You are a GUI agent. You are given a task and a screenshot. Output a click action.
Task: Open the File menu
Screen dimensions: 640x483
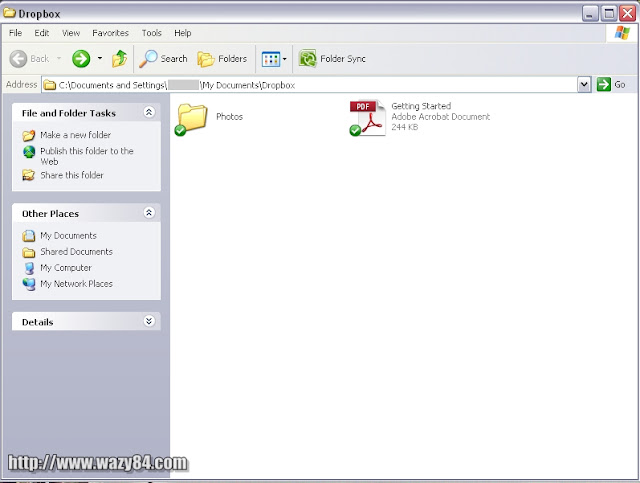(x=16, y=33)
